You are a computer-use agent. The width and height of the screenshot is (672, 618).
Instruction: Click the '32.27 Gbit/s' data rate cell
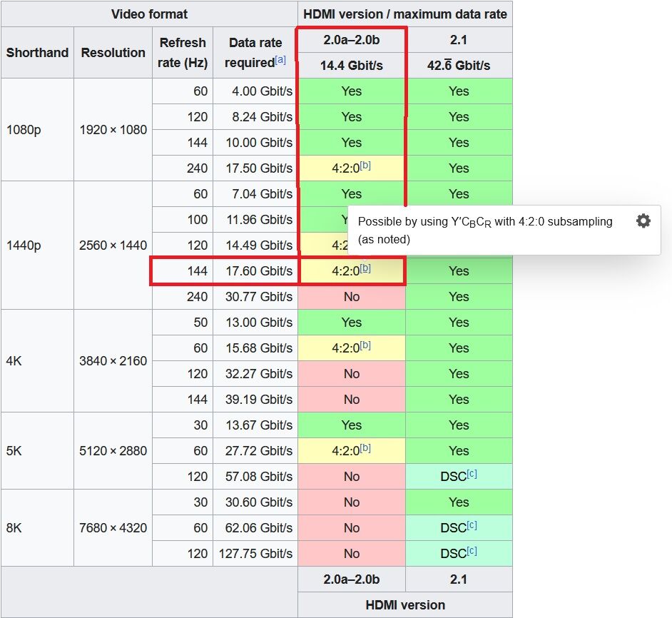[255, 373]
